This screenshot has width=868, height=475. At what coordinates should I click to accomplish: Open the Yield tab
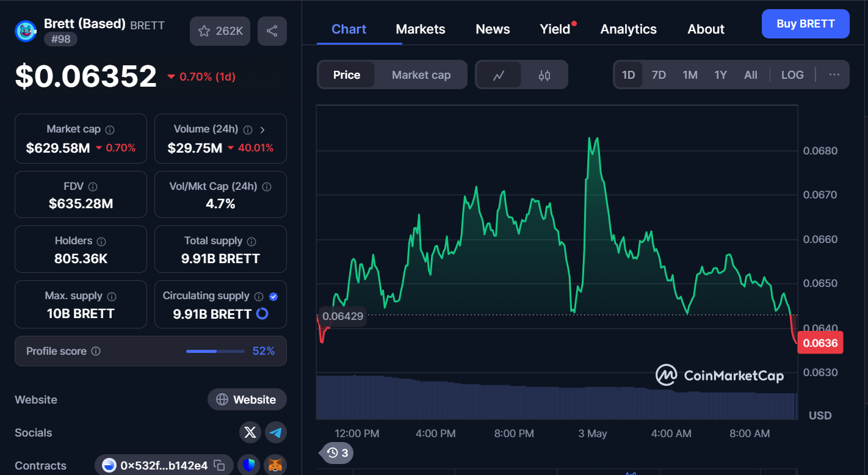[x=555, y=29]
